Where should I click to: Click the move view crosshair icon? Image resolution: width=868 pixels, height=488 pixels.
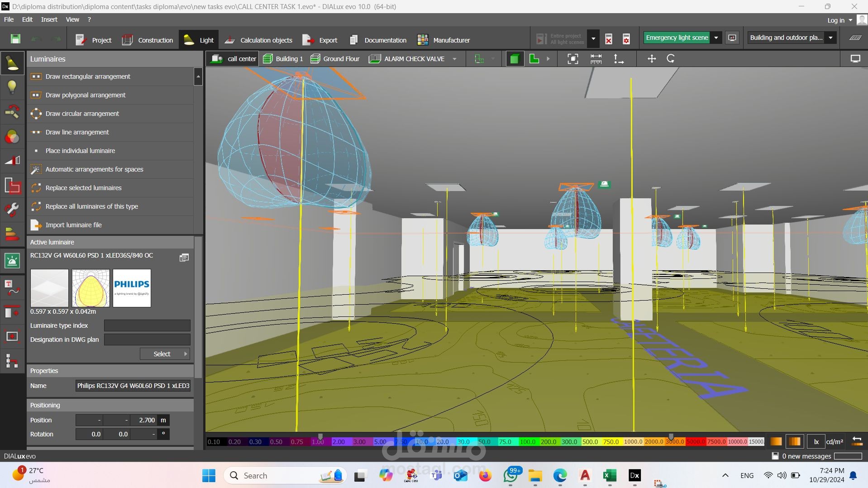651,59
